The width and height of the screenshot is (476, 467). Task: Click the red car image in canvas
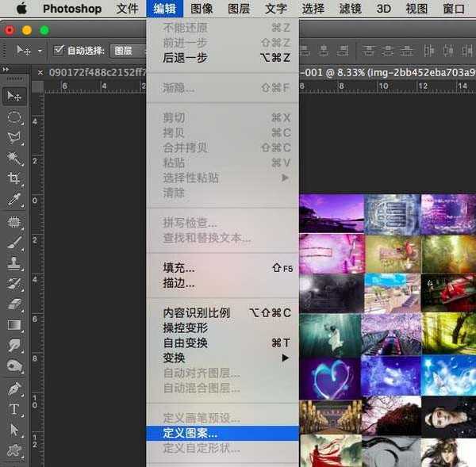448,293
